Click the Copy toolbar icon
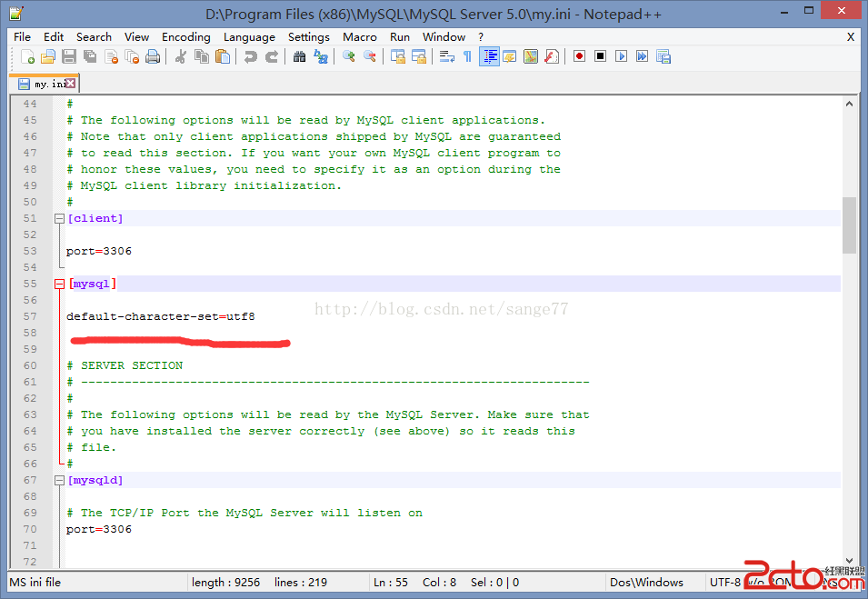Image resolution: width=868 pixels, height=599 pixels. point(202,56)
